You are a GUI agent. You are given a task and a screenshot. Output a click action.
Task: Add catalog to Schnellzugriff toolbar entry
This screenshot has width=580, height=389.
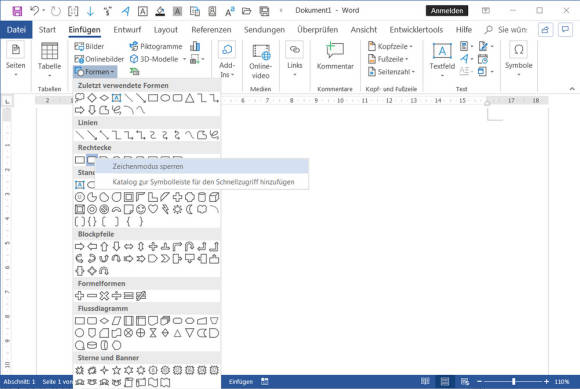point(202,182)
